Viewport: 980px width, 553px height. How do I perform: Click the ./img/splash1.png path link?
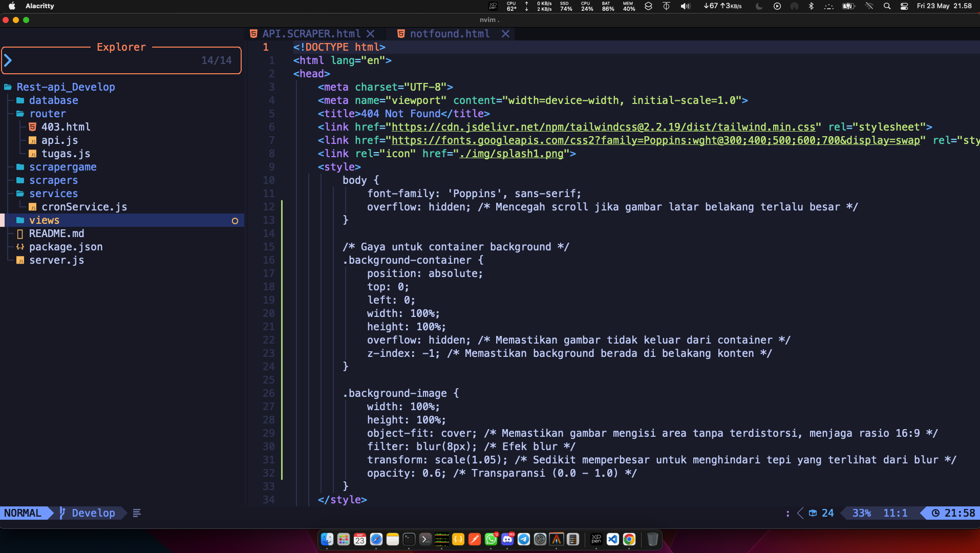pyautogui.click(x=511, y=154)
